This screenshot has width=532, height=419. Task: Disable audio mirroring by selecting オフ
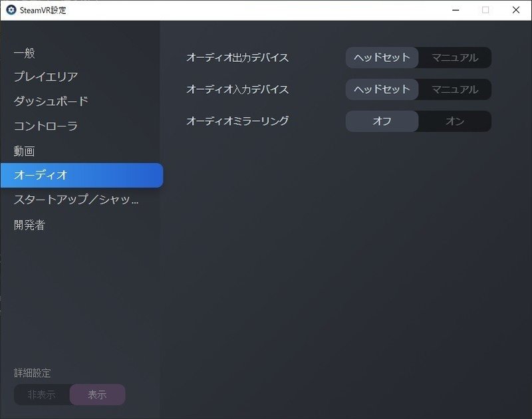[x=381, y=121]
